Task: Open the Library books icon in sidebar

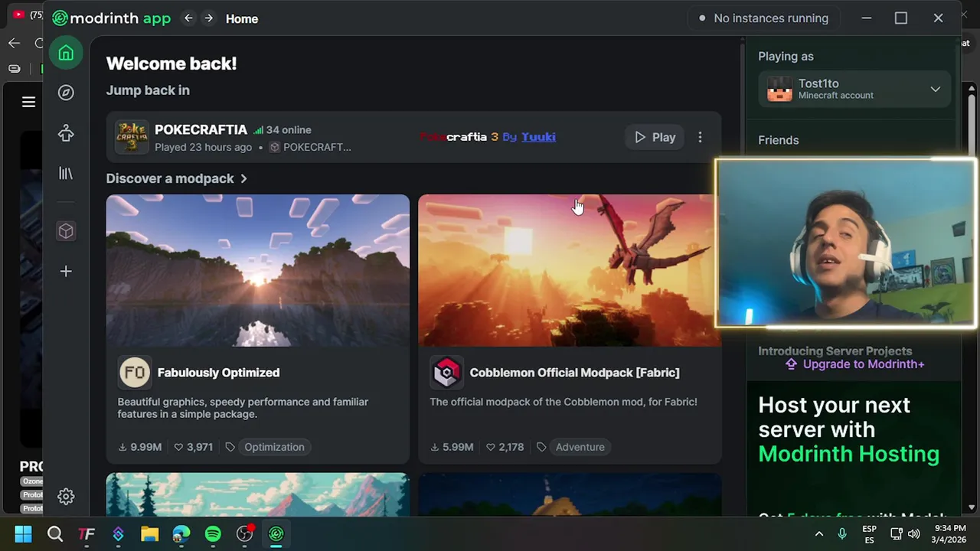Action: (x=66, y=174)
